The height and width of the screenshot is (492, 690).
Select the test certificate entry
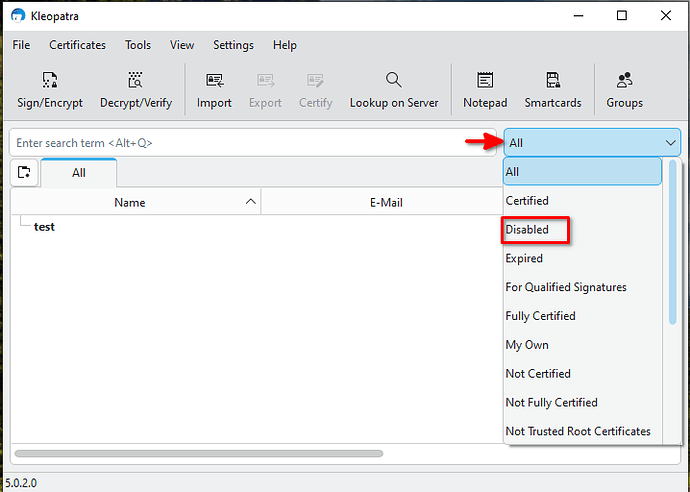(x=44, y=227)
